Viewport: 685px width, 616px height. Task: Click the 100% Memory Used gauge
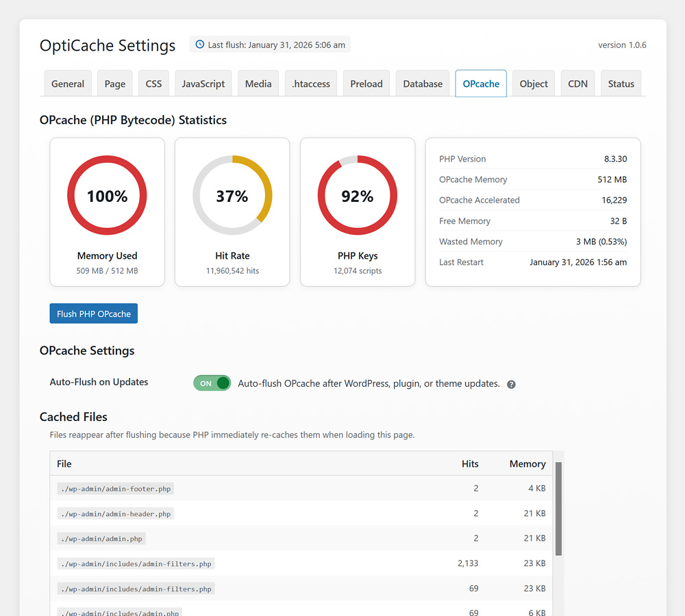click(x=107, y=195)
